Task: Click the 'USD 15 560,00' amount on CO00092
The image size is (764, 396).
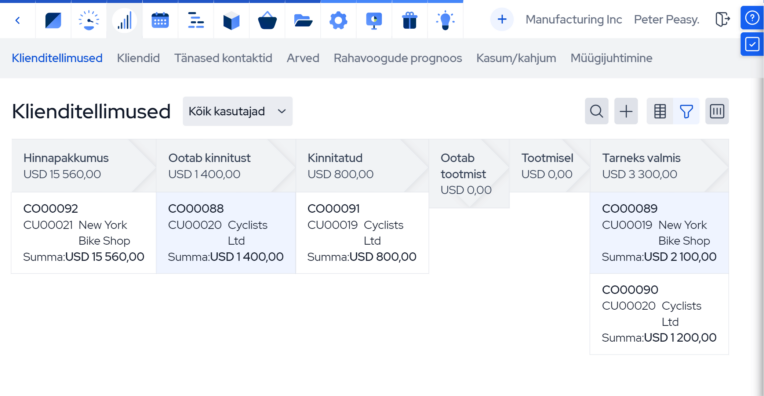Action: 105,257
